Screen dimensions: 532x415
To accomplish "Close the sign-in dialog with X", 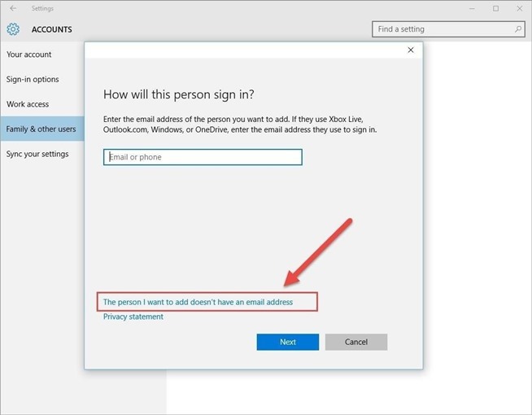I will [x=411, y=50].
